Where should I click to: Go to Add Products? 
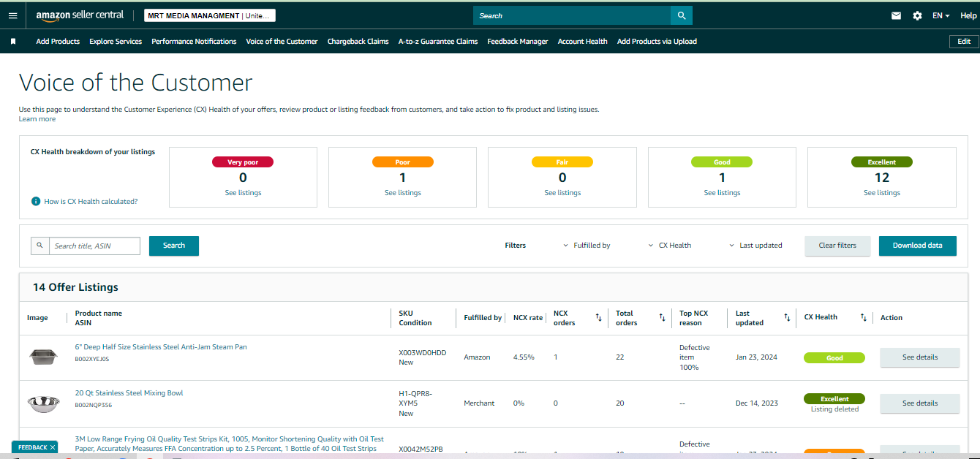(x=58, y=42)
